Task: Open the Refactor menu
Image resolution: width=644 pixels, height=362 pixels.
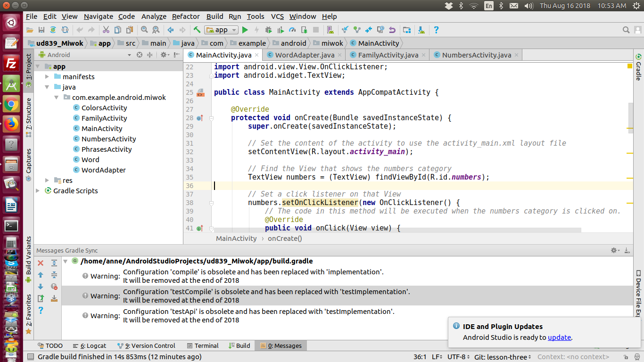Action: tap(186, 16)
